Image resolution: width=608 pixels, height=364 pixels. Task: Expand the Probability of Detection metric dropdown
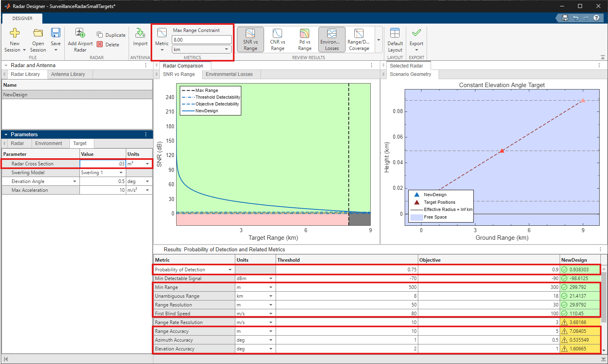coord(230,270)
